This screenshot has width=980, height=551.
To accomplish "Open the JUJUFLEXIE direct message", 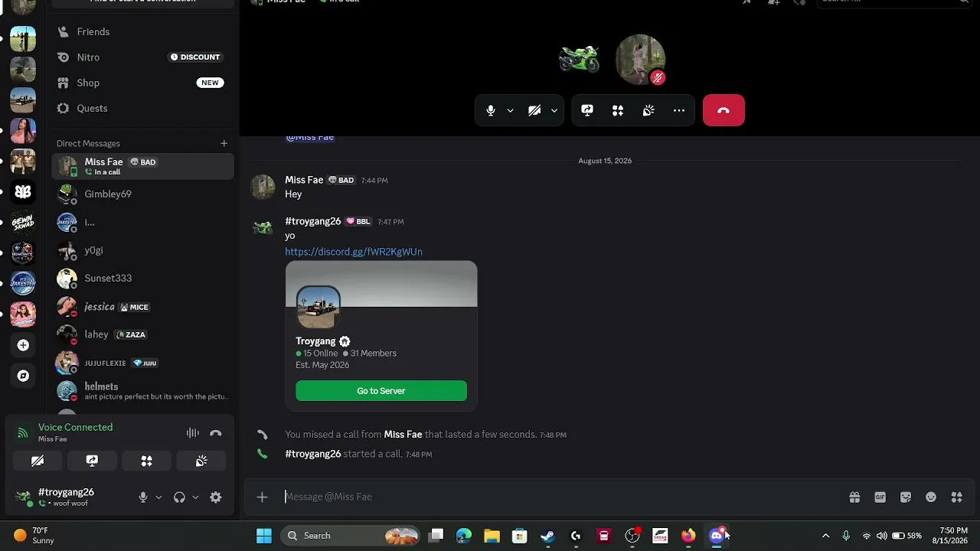I will [142, 363].
